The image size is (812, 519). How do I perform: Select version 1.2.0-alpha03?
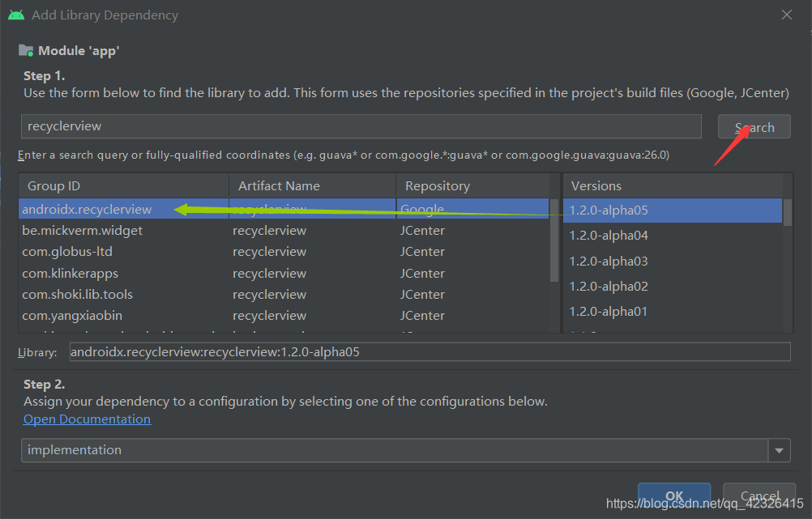pyautogui.click(x=673, y=261)
